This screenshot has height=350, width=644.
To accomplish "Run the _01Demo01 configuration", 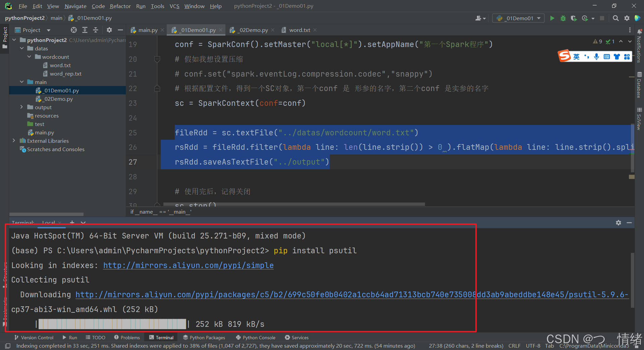I will [552, 18].
